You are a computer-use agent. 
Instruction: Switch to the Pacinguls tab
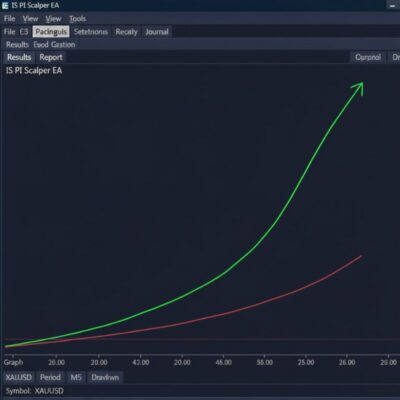tap(51, 32)
